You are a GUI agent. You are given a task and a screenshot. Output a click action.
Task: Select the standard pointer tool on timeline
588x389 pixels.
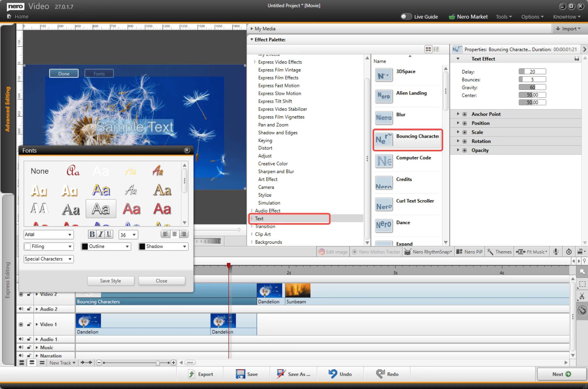pos(582,272)
